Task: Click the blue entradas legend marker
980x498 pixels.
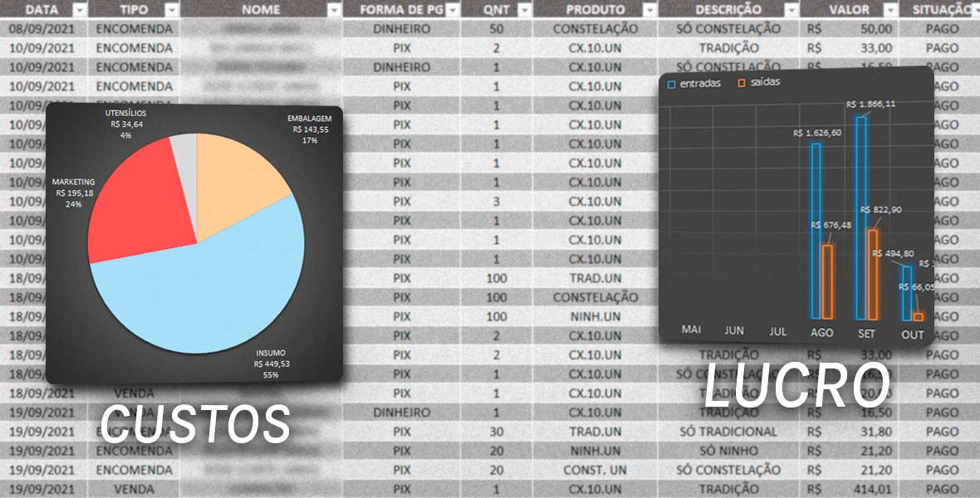Action: [x=672, y=83]
